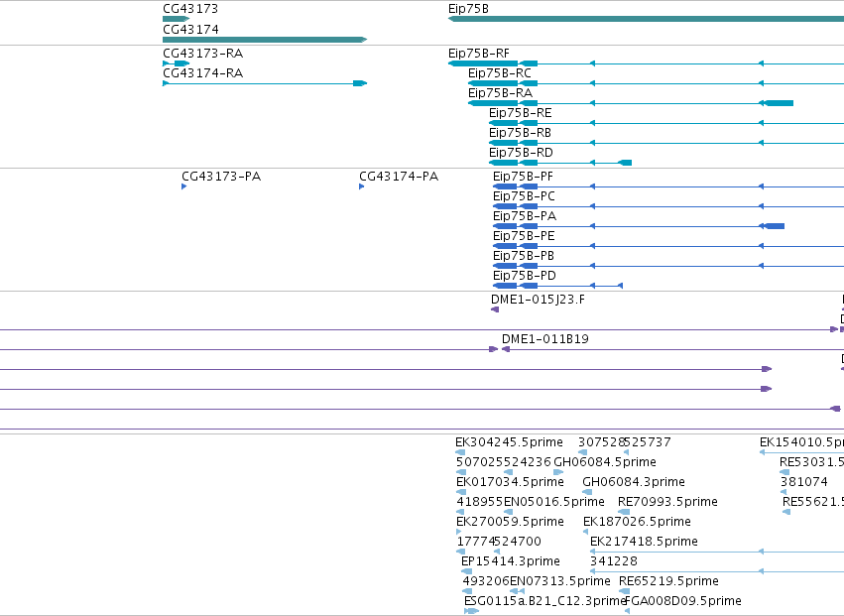Click the Eip75B-RA transcript label
The height and width of the screenshot is (616, 844).
coord(500,93)
